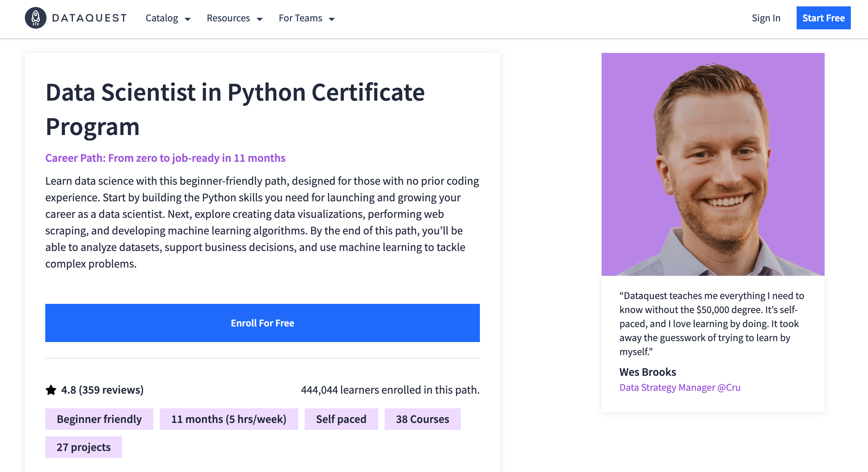Click the Data Strategy Manager @Cru link
The width and height of the screenshot is (868, 472).
(x=680, y=387)
